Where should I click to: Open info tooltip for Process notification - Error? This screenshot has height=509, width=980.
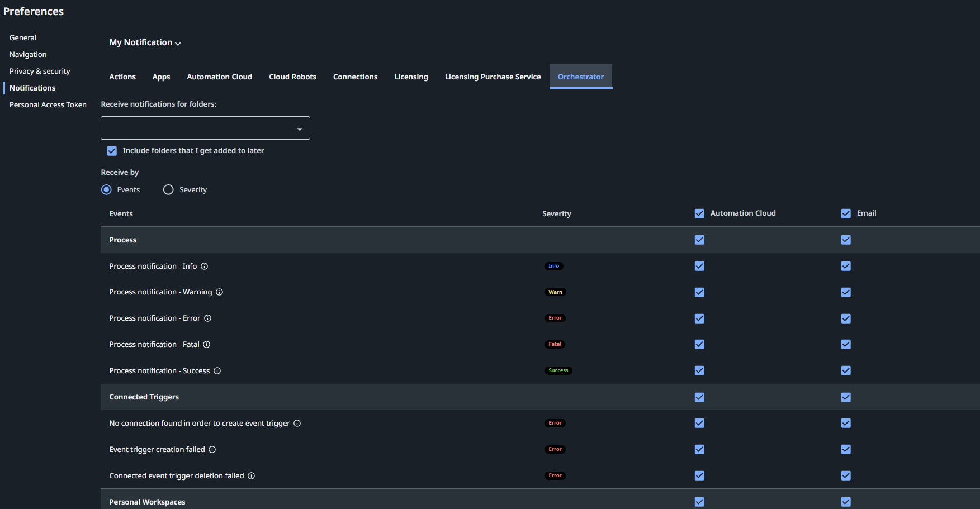pyautogui.click(x=208, y=318)
